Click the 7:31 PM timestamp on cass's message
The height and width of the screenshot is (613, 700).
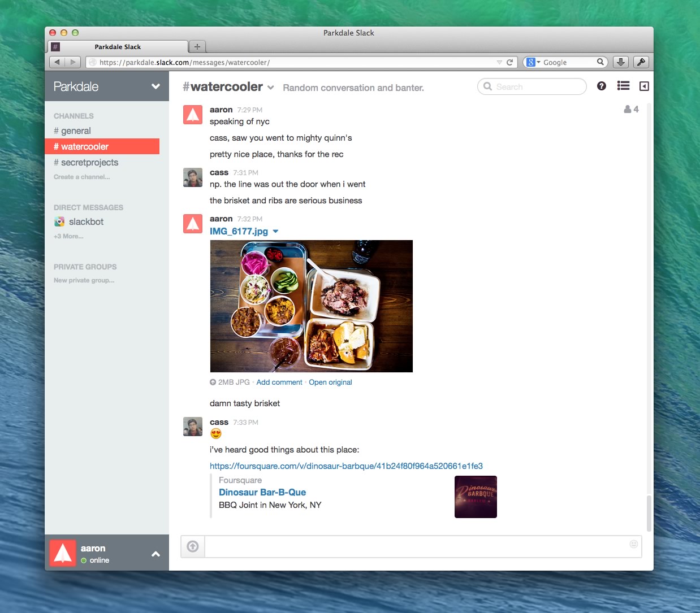(x=245, y=172)
